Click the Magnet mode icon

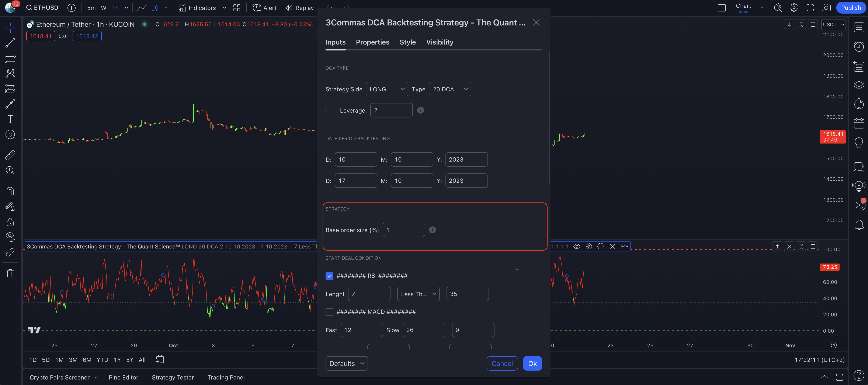10,191
